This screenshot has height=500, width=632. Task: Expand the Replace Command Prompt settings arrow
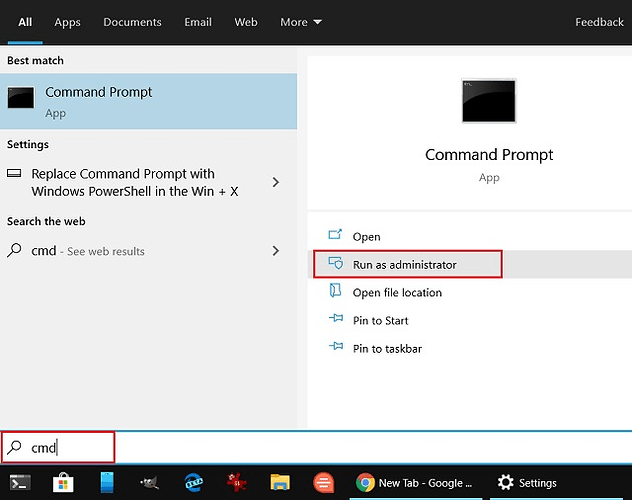pos(276,182)
